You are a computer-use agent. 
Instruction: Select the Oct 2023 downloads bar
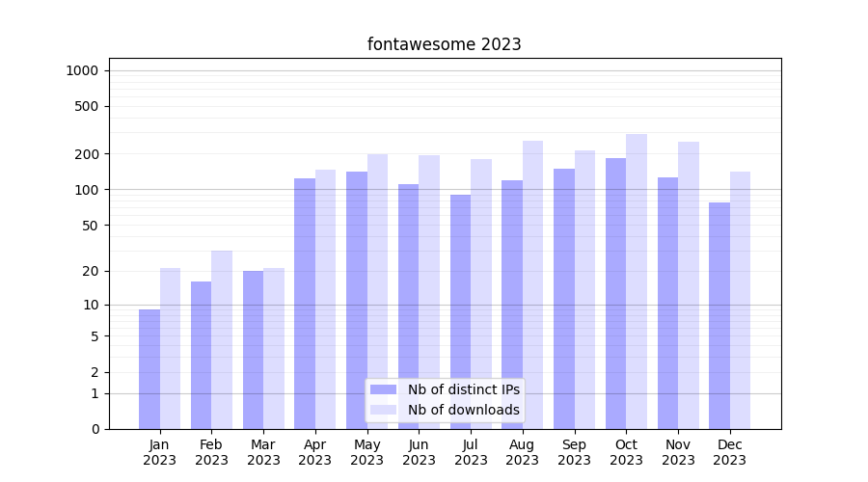click(x=637, y=281)
